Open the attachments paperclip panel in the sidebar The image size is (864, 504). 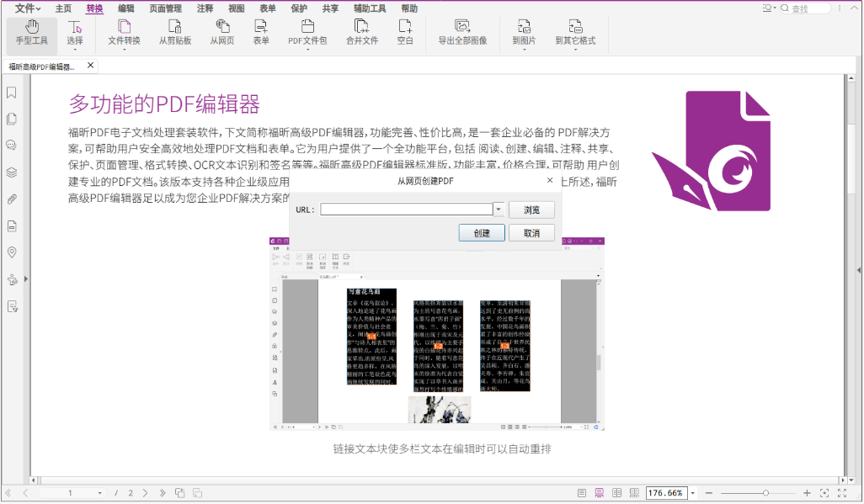click(12, 199)
